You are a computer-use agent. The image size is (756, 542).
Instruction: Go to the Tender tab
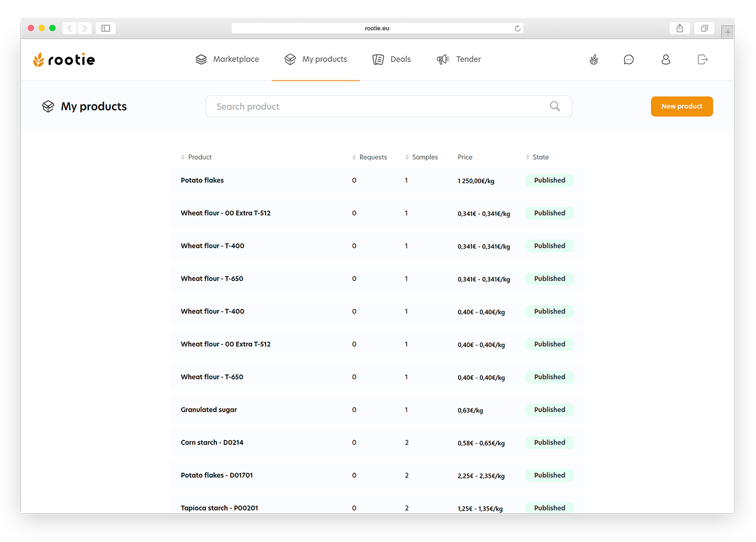coord(459,59)
